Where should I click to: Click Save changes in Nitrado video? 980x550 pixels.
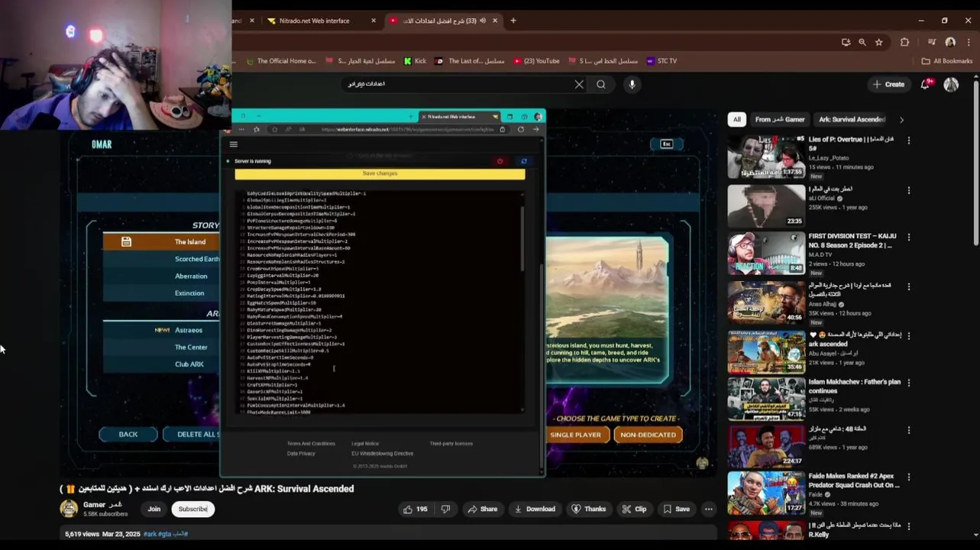[380, 174]
